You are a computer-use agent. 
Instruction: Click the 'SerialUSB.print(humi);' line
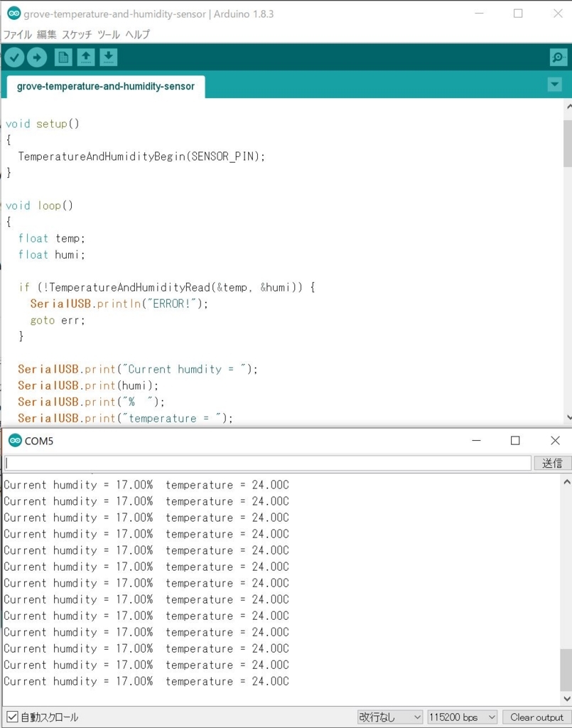pyautogui.click(x=88, y=385)
